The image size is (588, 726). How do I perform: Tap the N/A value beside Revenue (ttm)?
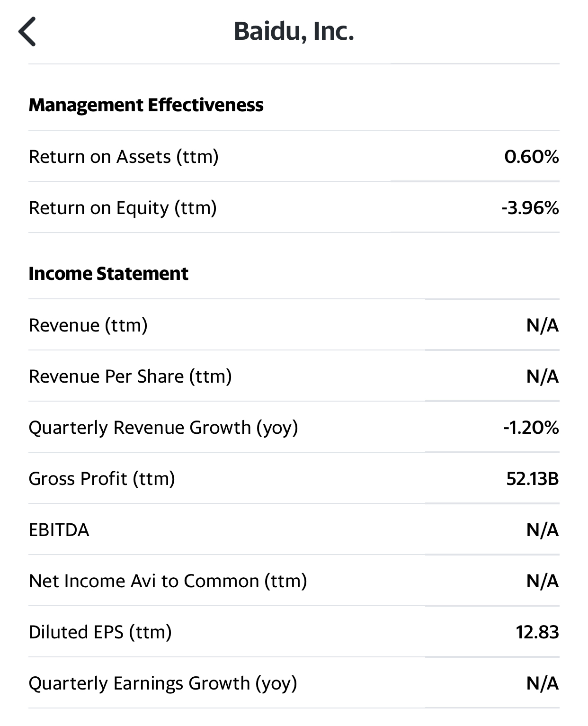542,325
